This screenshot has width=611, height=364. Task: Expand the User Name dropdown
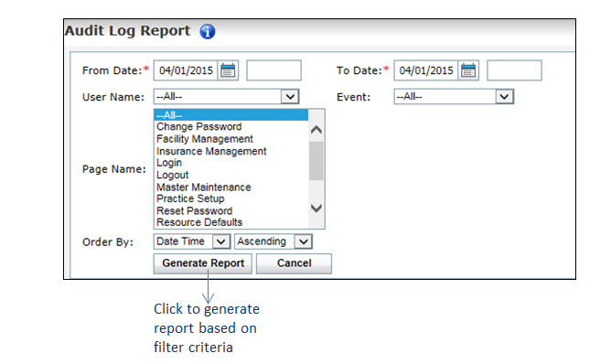pyautogui.click(x=290, y=97)
